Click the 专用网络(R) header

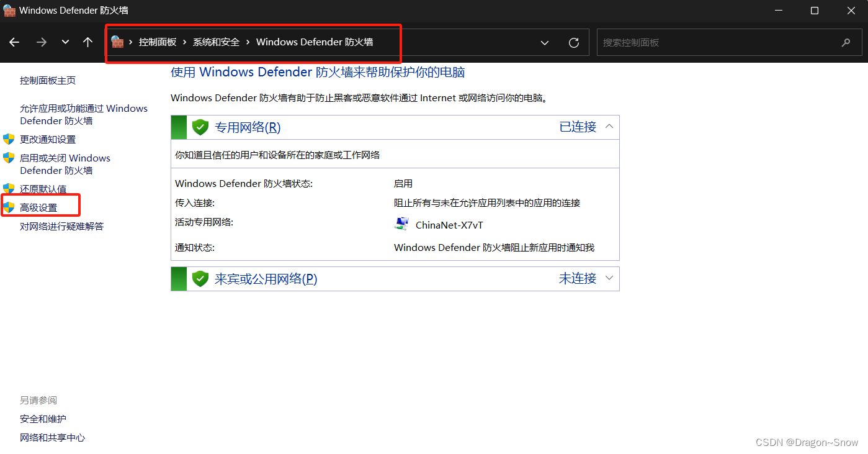point(395,127)
